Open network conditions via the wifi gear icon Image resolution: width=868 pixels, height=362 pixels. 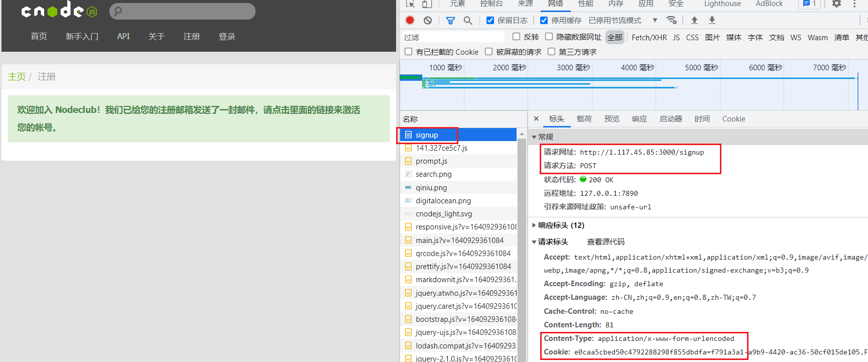point(672,20)
